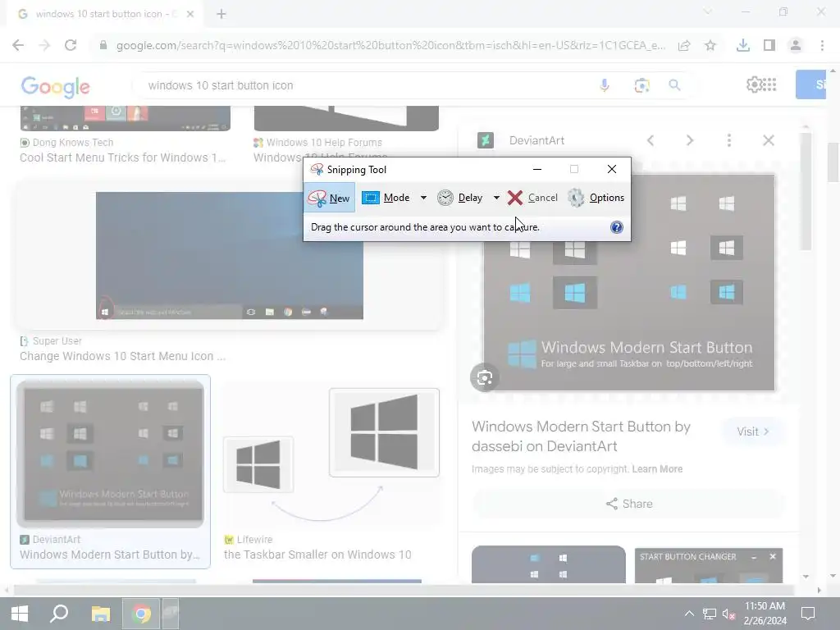Open the Super User result thumbnail
Image resolution: width=840 pixels, height=630 pixels.
pos(230,256)
